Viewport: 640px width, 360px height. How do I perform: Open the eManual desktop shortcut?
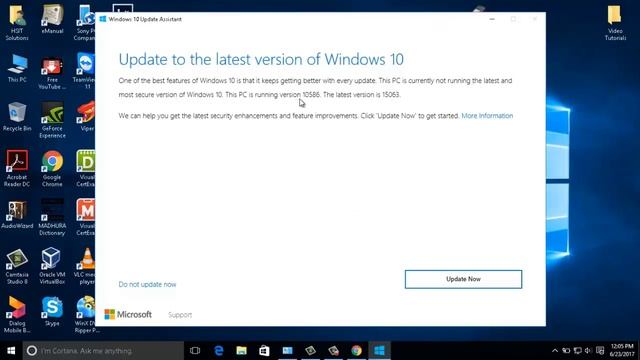pyautogui.click(x=52, y=19)
